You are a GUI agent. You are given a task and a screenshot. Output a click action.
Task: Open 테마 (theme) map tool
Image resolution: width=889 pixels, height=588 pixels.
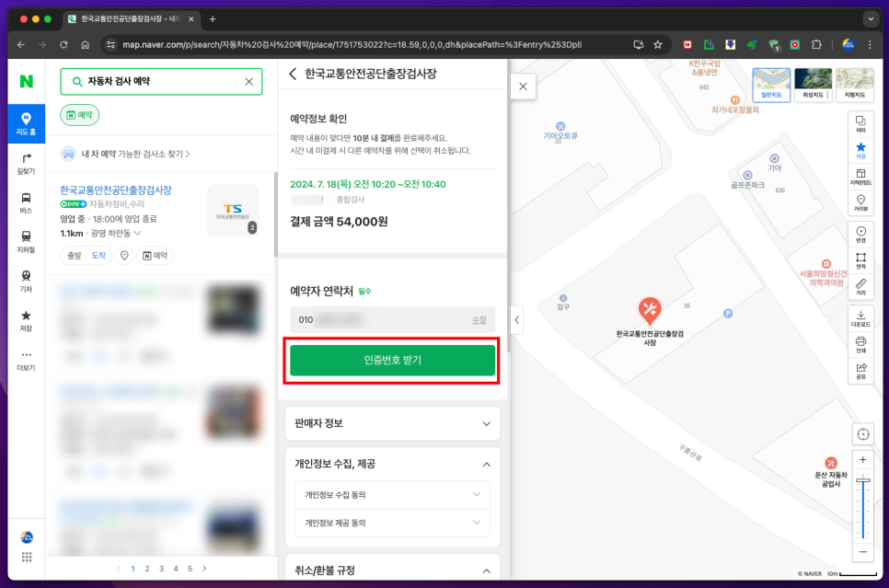click(860, 124)
